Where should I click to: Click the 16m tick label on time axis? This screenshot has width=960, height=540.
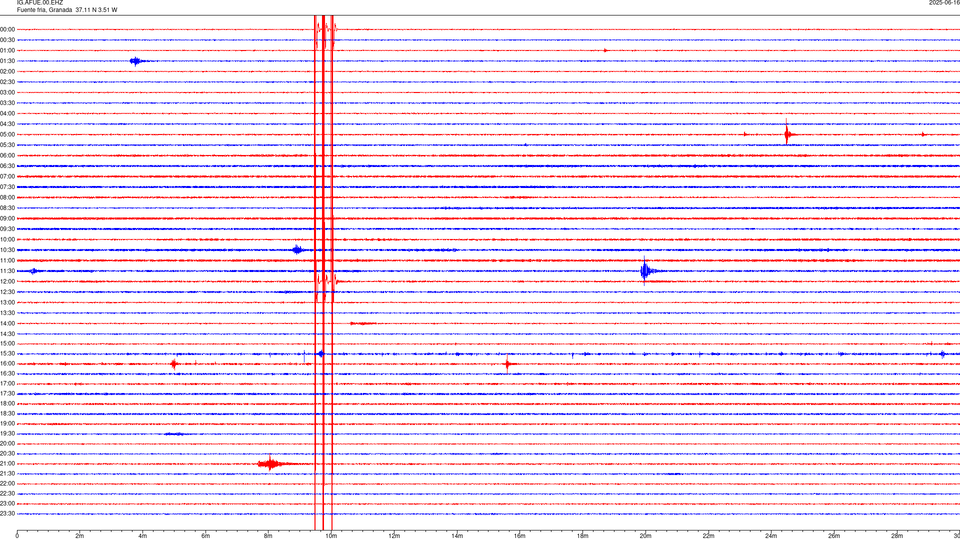click(x=520, y=536)
